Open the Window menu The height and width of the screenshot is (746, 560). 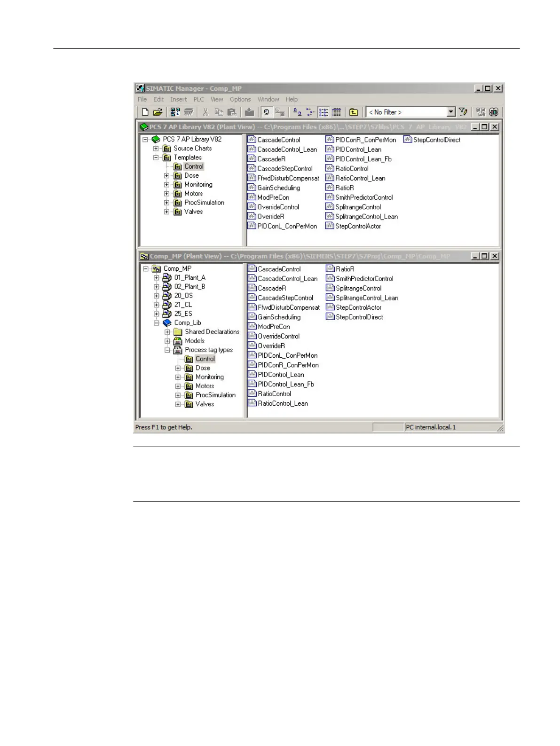(x=268, y=99)
